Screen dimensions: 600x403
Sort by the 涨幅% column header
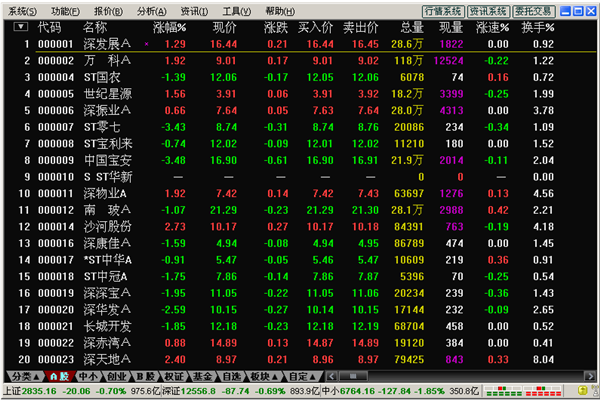(170, 28)
